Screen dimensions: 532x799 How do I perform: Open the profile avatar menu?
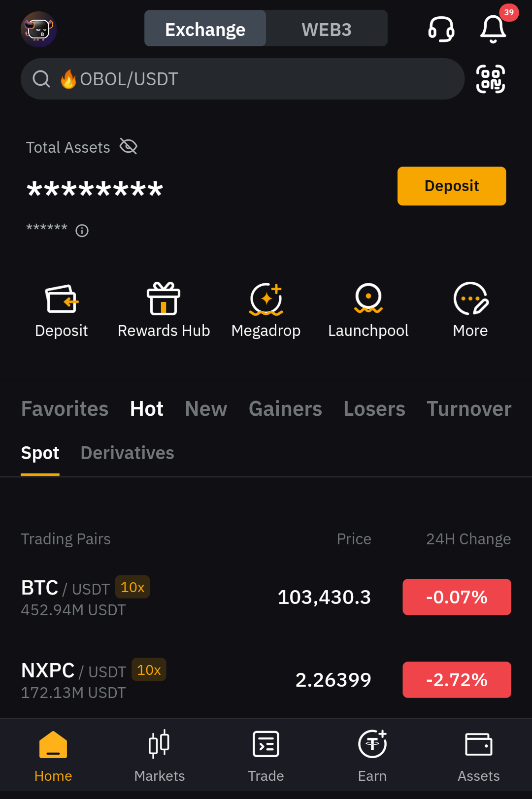click(x=38, y=30)
